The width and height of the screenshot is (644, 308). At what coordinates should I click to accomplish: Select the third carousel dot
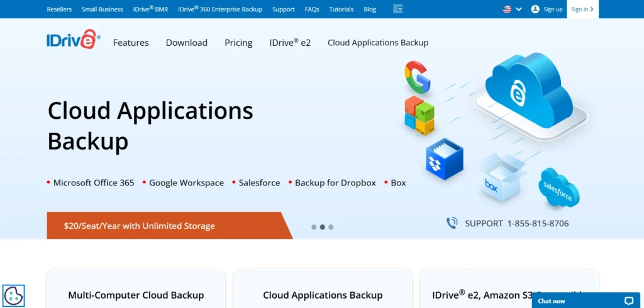331,227
